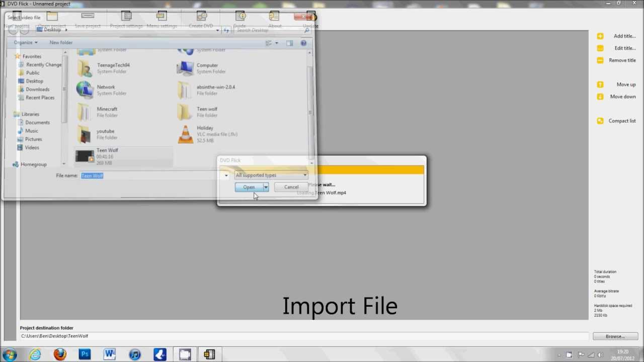Viewport: 644px width, 362px height.
Task: Toggle the preview pane icon
Action: click(290, 43)
